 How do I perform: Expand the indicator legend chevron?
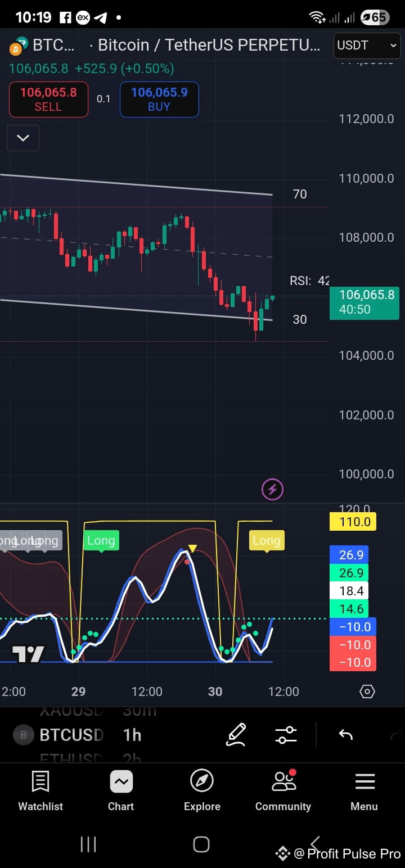coord(23,138)
